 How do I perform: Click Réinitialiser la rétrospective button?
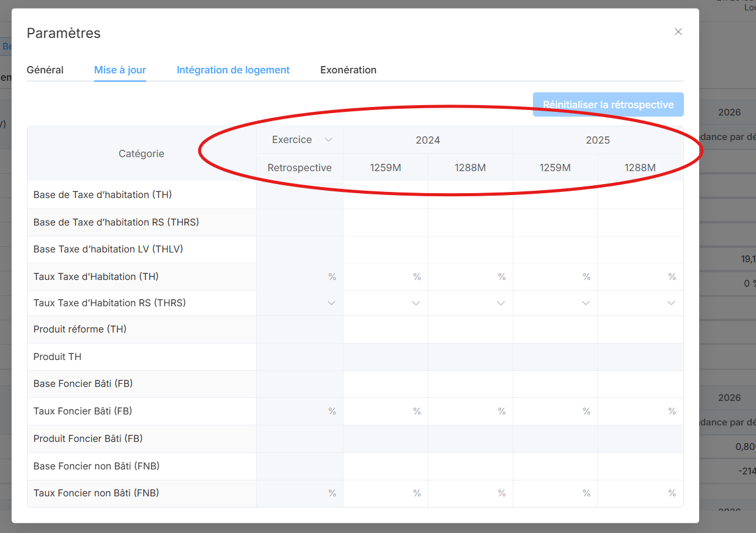pyautogui.click(x=607, y=105)
